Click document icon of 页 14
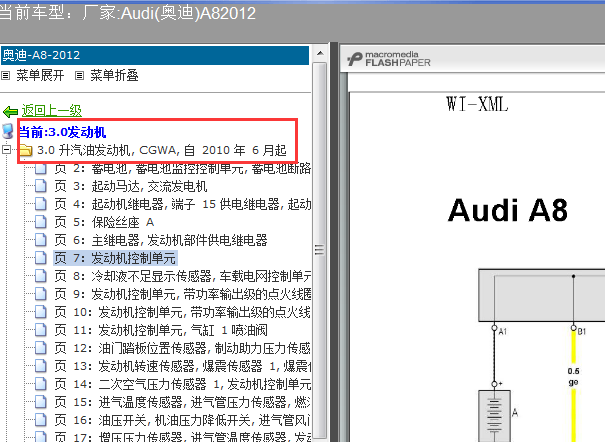Image resolution: width=605 pixels, height=442 pixels. [41, 383]
